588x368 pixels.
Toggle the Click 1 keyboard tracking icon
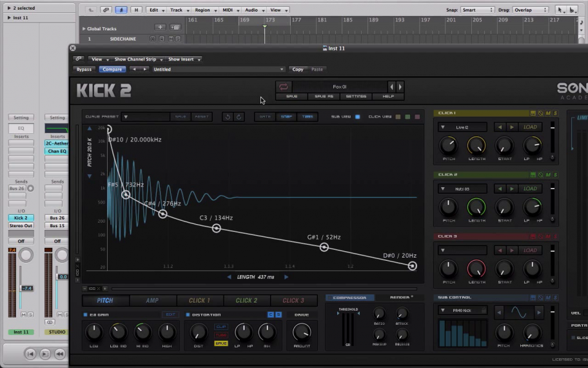533,113
